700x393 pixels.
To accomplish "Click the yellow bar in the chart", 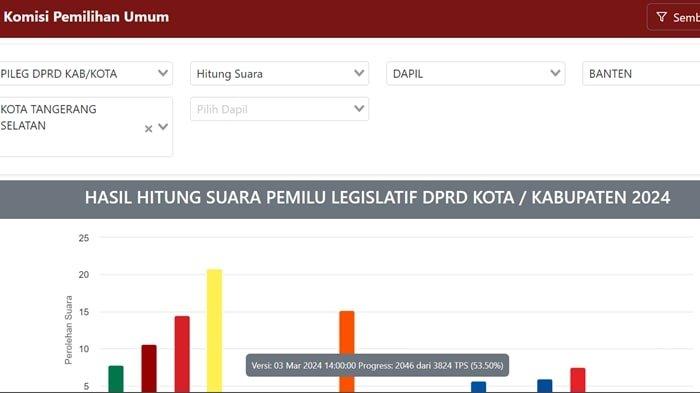I will (x=214, y=330).
